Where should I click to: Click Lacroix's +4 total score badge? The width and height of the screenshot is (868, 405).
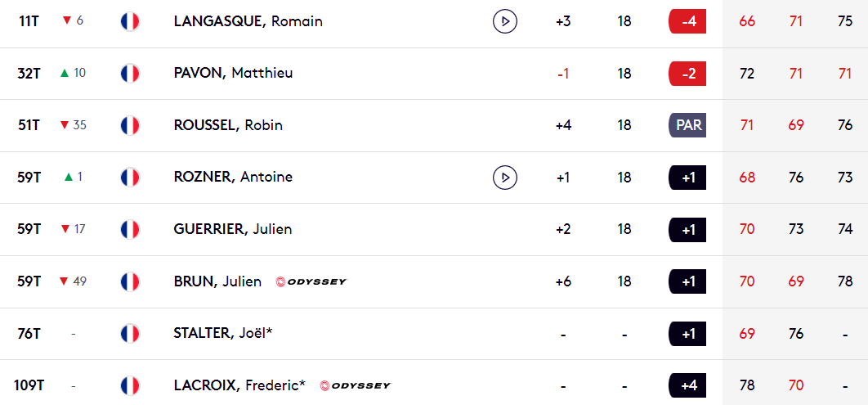tap(687, 385)
